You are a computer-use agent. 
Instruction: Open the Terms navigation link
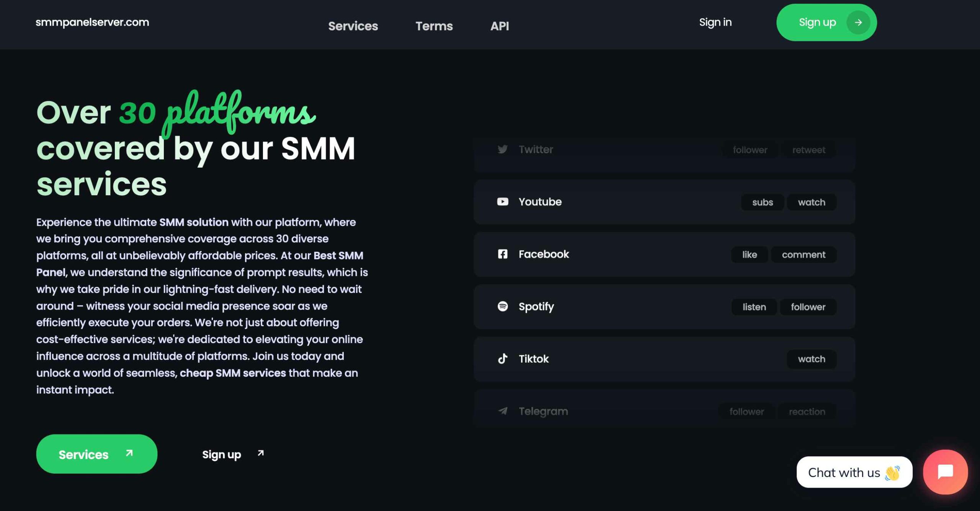(x=434, y=26)
